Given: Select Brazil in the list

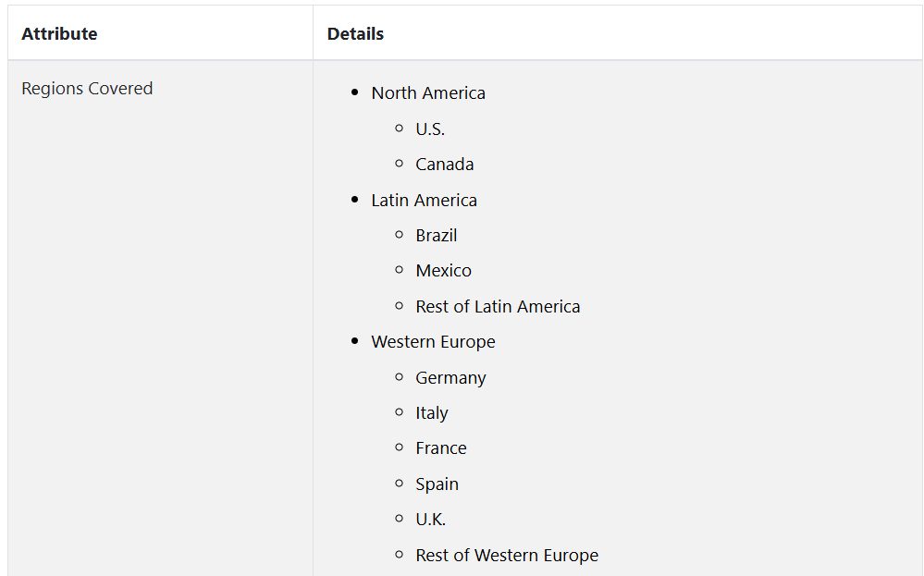Looking at the screenshot, I should coord(436,236).
